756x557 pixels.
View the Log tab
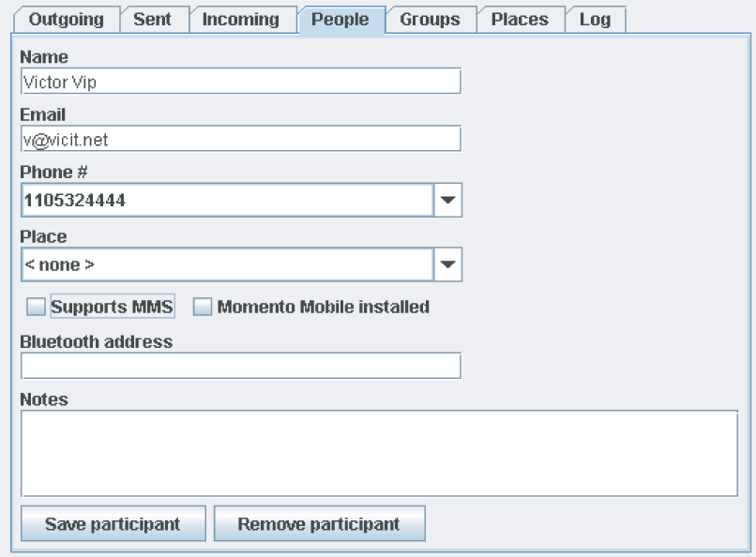[595, 20]
